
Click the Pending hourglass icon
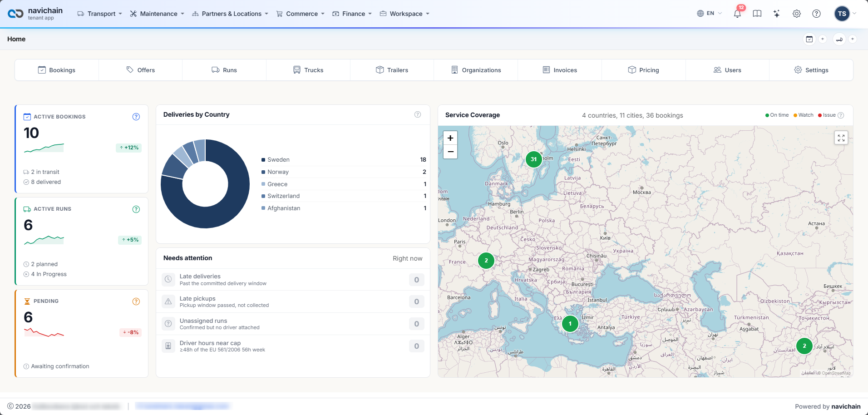pyautogui.click(x=27, y=301)
